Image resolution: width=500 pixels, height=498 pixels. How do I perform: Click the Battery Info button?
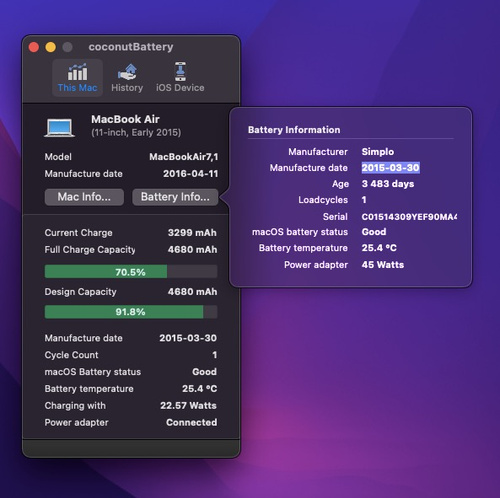click(x=175, y=197)
